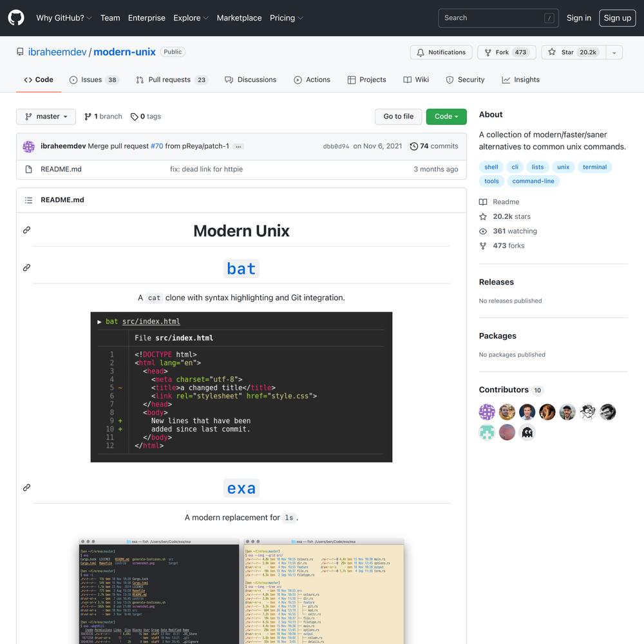Switch to the Pull requests tab
Screen dimensions: 644x644
(x=172, y=80)
